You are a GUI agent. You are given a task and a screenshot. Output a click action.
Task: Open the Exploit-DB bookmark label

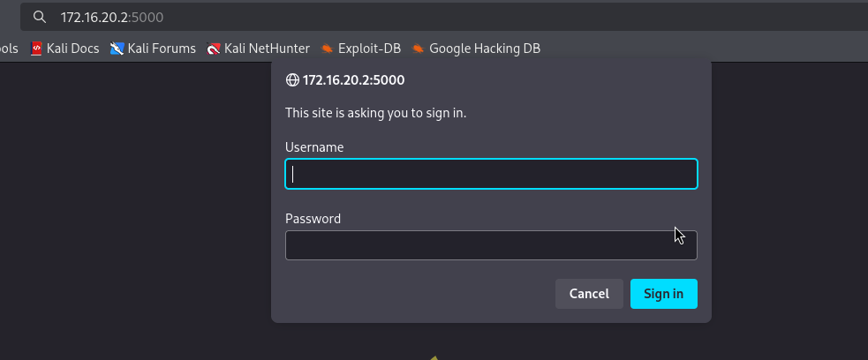[370, 49]
